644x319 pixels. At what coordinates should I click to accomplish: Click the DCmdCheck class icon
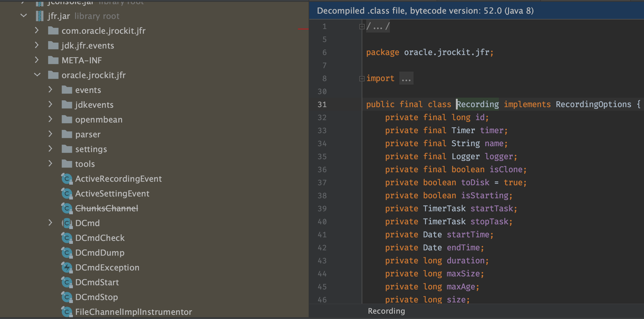point(67,238)
